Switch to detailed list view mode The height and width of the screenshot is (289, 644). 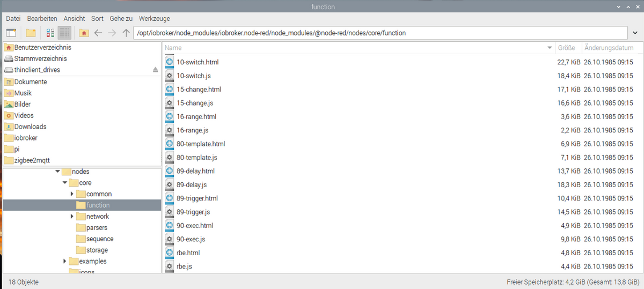click(64, 33)
